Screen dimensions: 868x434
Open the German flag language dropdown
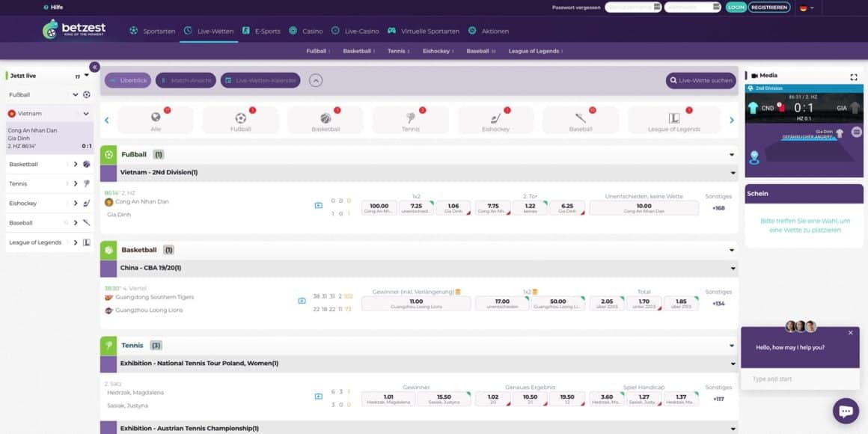tap(807, 7)
